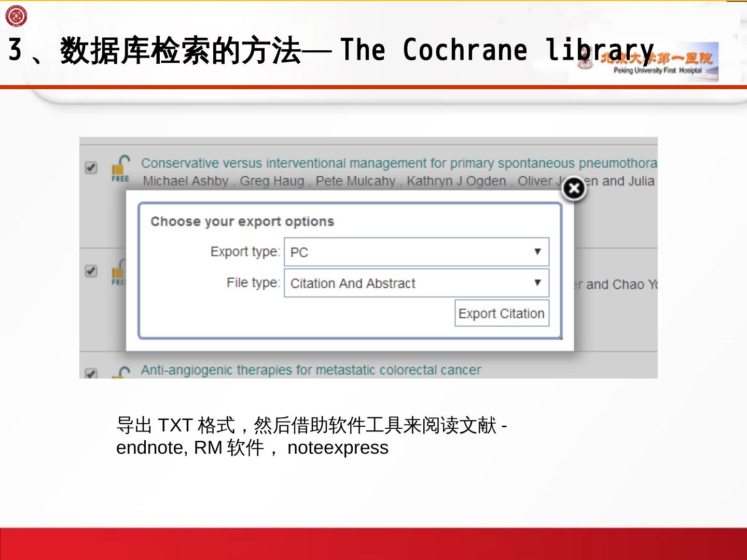747x560 pixels.
Task: Click the Peking University First Hospital logo
Action: coord(644,62)
